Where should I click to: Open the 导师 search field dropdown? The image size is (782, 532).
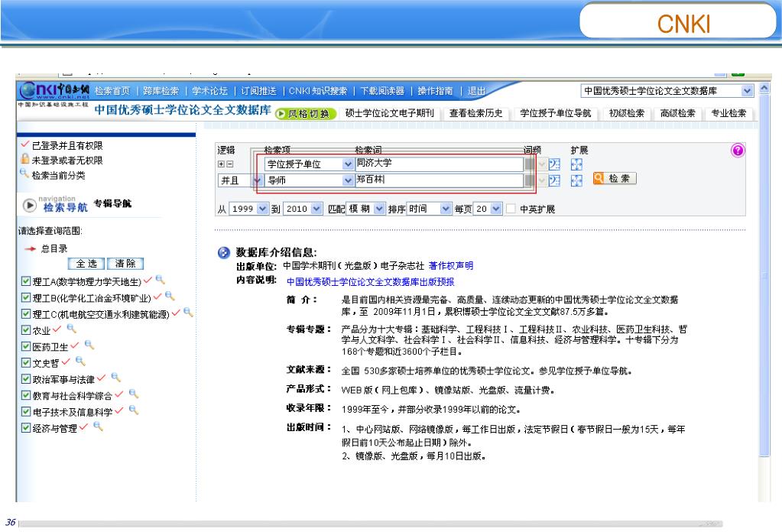click(348, 180)
